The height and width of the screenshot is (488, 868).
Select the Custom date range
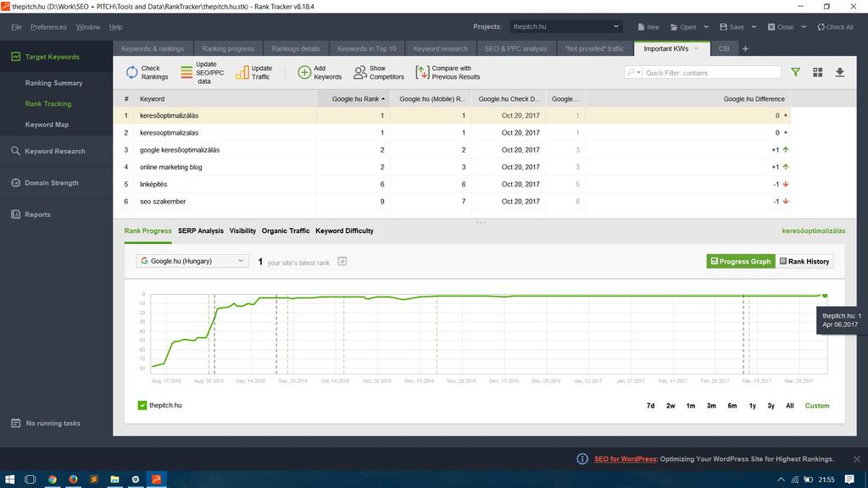click(x=817, y=406)
